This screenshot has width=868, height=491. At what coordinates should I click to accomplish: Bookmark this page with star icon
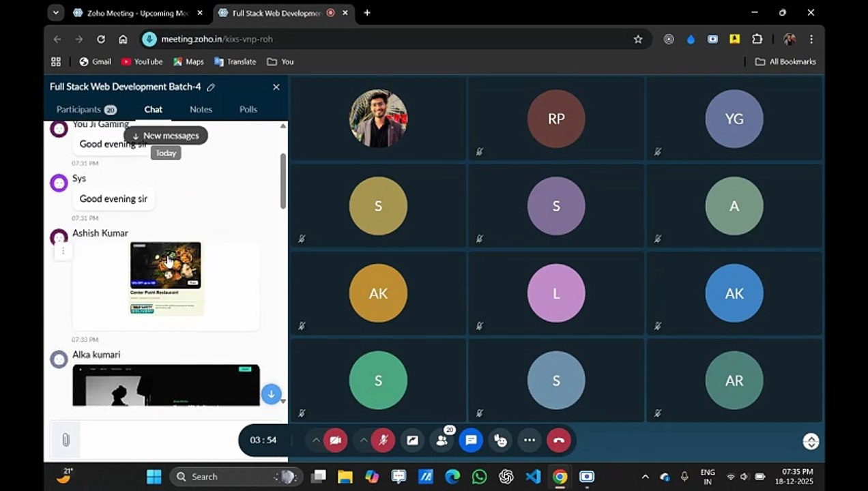(x=638, y=40)
